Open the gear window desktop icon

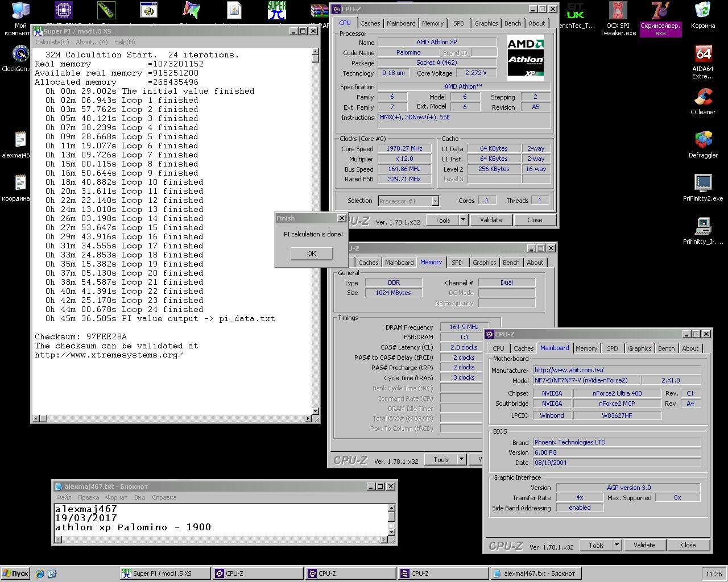[149, 11]
